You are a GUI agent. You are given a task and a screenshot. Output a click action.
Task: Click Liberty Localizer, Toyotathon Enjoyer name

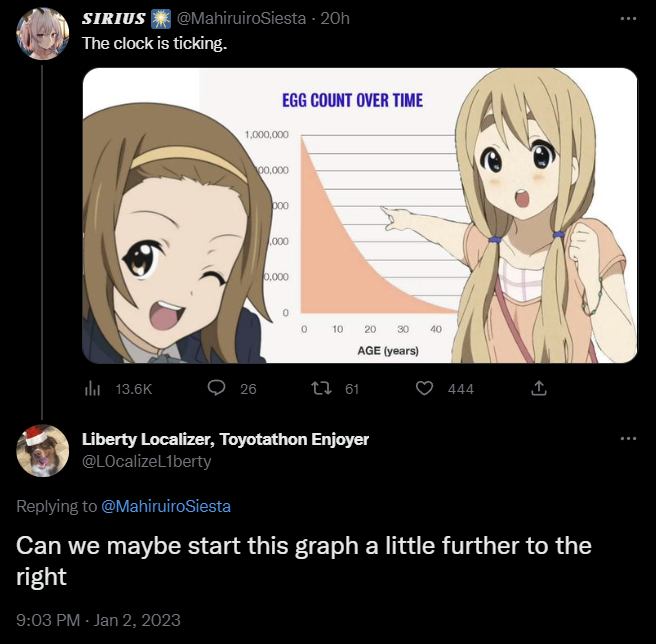[x=225, y=439]
